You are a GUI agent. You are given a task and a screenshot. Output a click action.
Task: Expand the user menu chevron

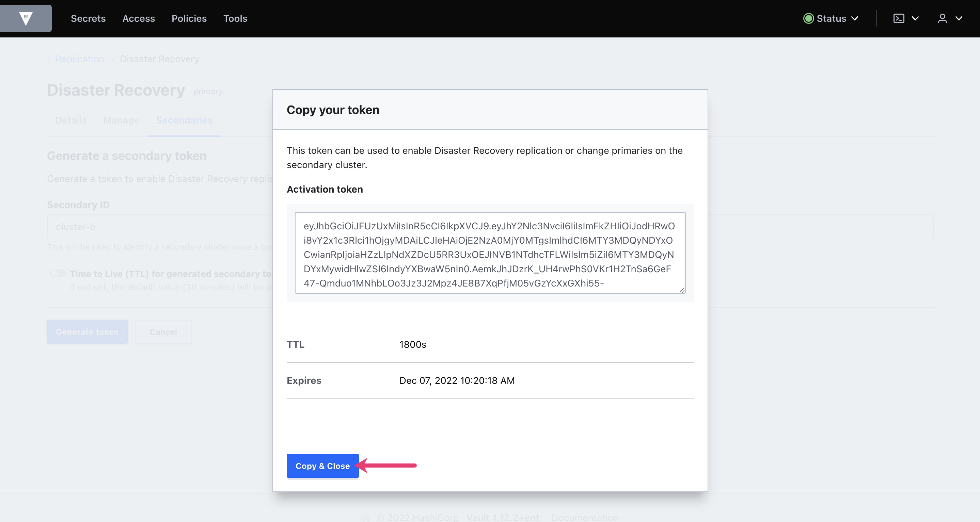960,18
